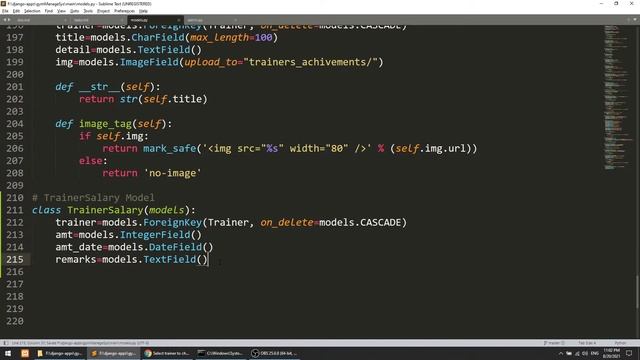
Task: Switch to Chrome taskbar window
Action: (167, 353)
